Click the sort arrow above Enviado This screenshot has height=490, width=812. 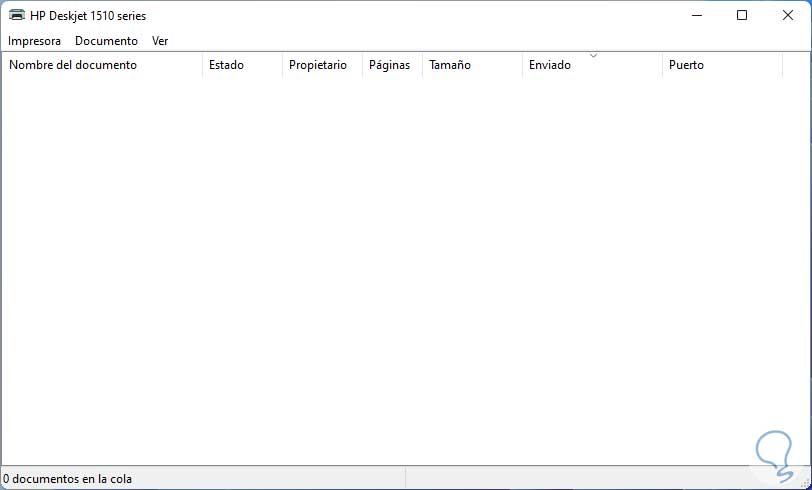tap(593, 55)
